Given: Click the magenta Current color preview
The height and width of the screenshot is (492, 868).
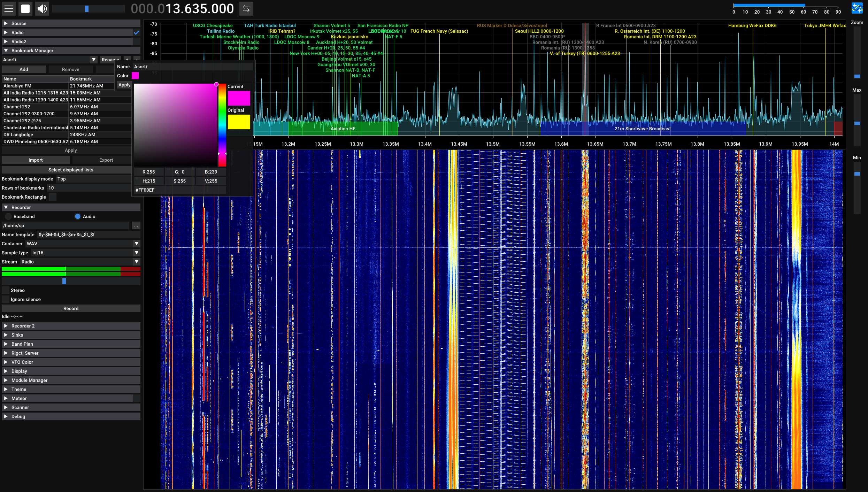Looking at the screenshot, I should pos(239,98).
